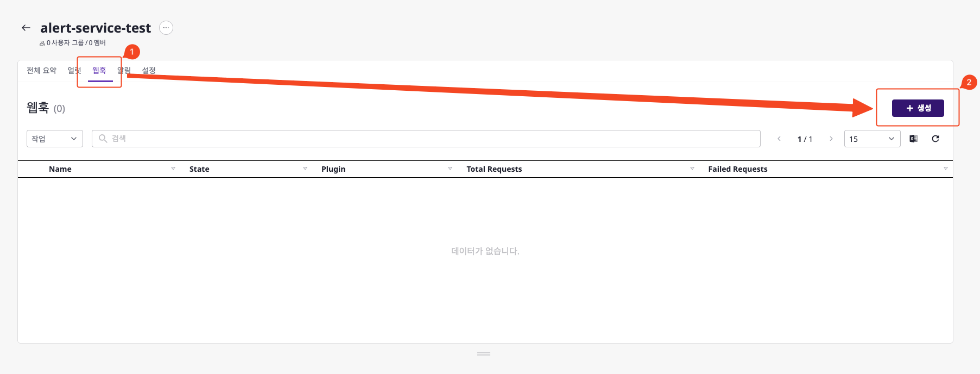Go to the next page arrow

[x=831, y=139]
